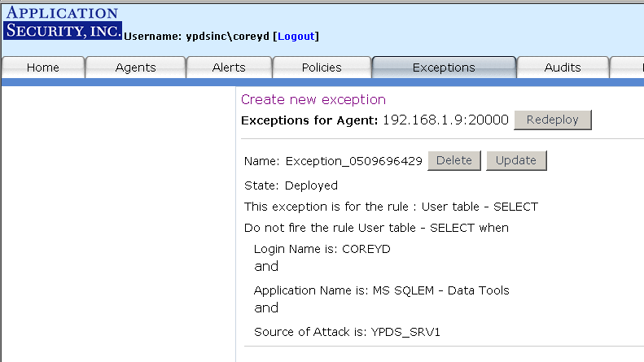Open the Audits tab
Viewport: 644px width, 362px height.
coord(563,68)
